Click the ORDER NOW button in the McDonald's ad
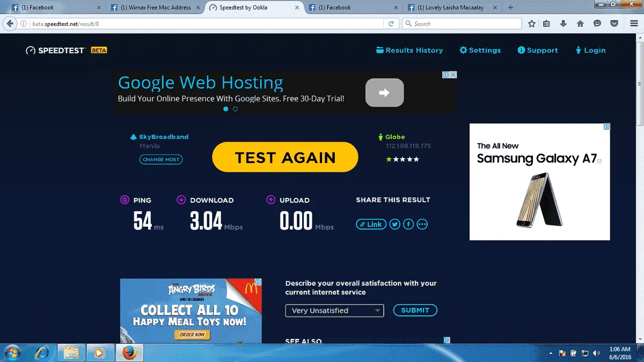Viewport: 644px width, 362px height. (x=192, y=335)
